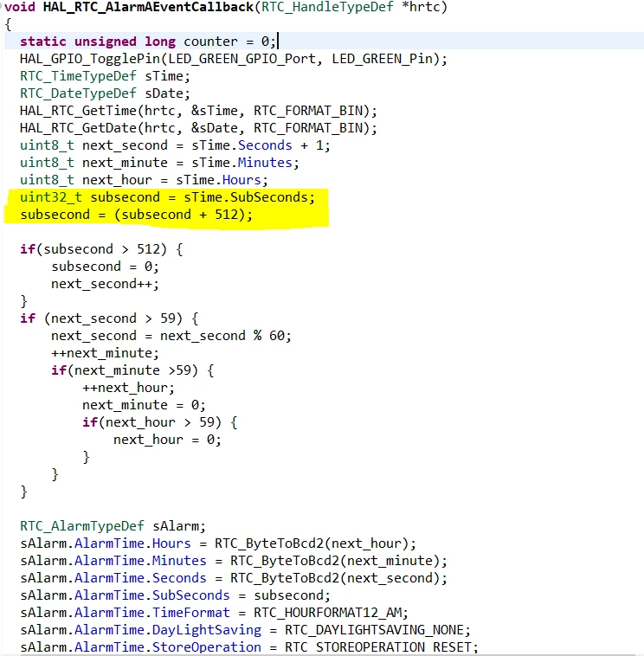Click the 'uint8_t next_hour' declaration line
The height and width of the screenshot is (656, 644).
[144, 180]
